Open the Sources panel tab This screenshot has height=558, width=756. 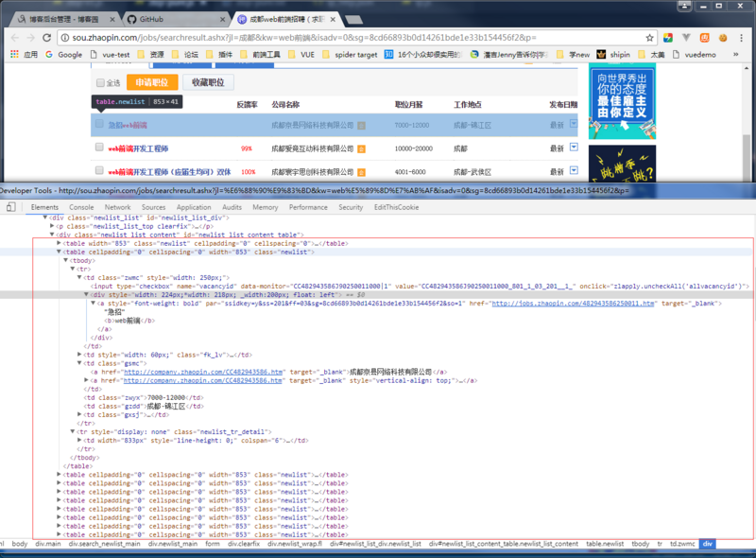153,207
